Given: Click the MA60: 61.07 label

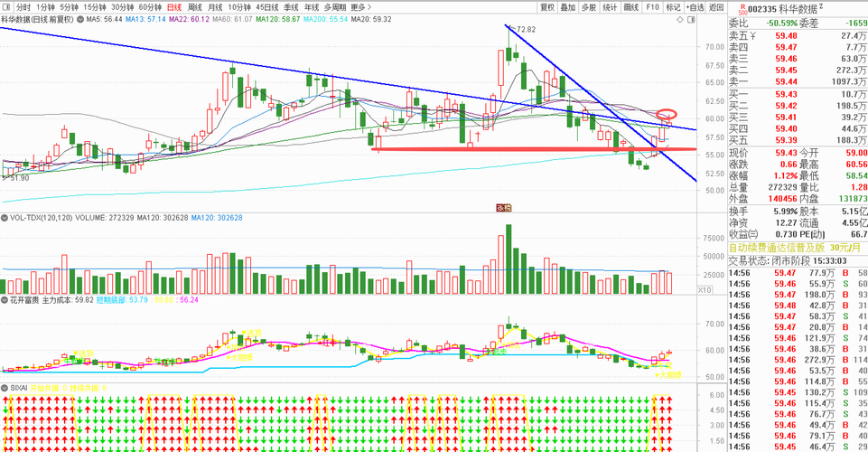Looking at the screenshot, I should coord(232,19).
